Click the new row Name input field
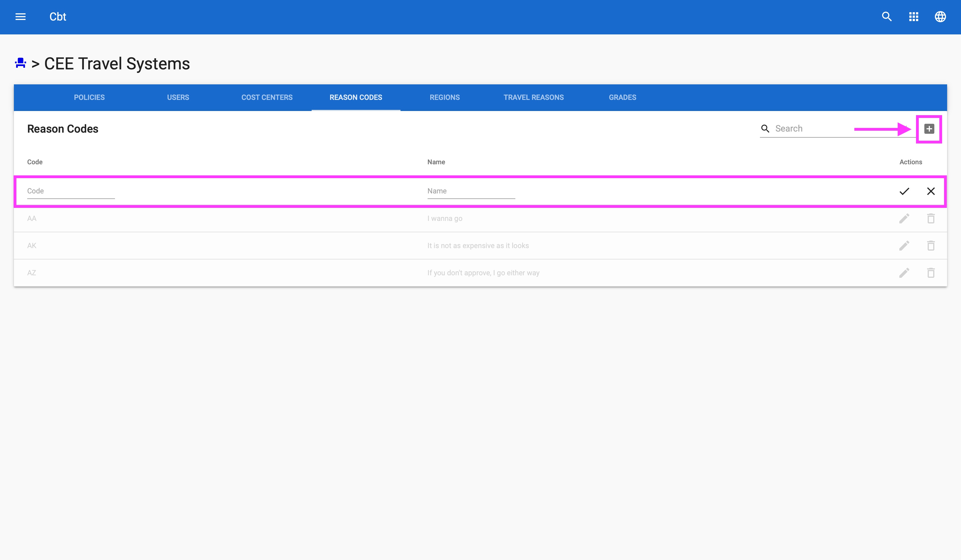 (471, 191)
